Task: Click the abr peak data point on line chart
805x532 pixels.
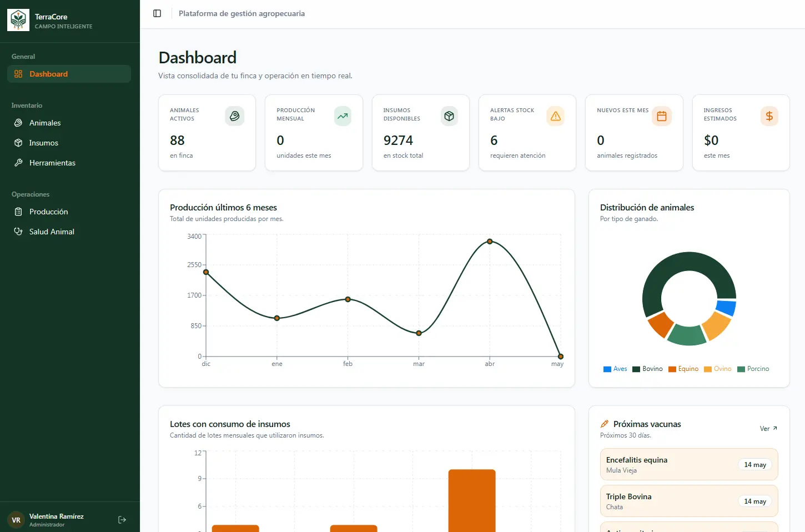Action: tap(490, 242)
